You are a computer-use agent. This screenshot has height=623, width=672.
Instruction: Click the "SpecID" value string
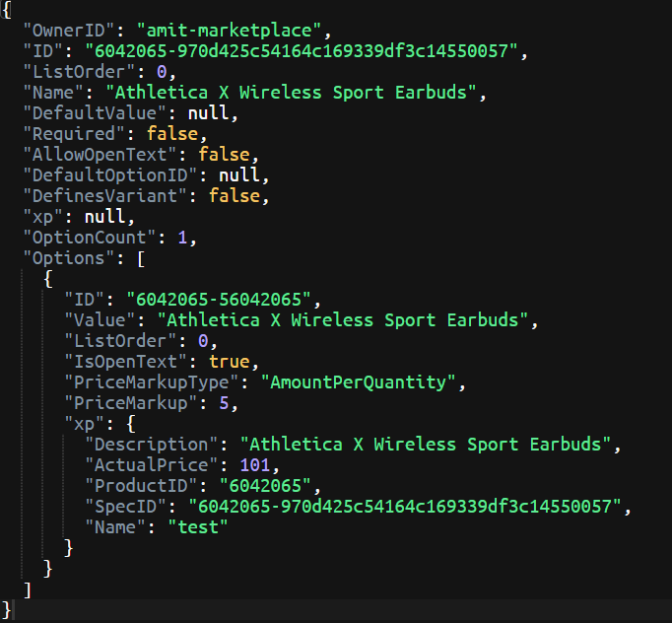click(x=405, y=507)
